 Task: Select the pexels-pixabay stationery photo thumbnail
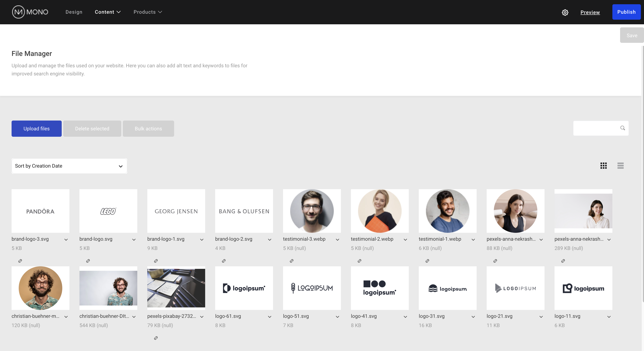tap(176, 288)
